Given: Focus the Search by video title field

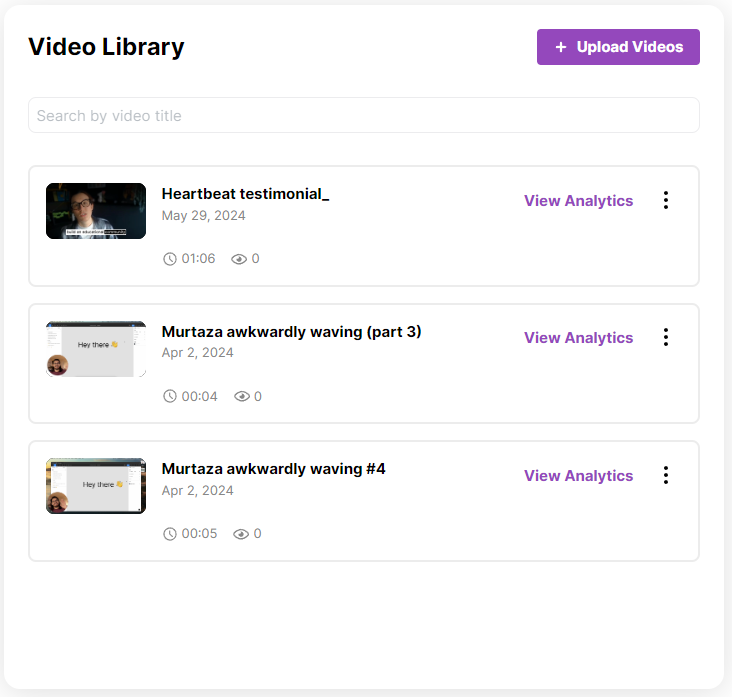Looking at the screenshot, I should (x=363, y=116).
